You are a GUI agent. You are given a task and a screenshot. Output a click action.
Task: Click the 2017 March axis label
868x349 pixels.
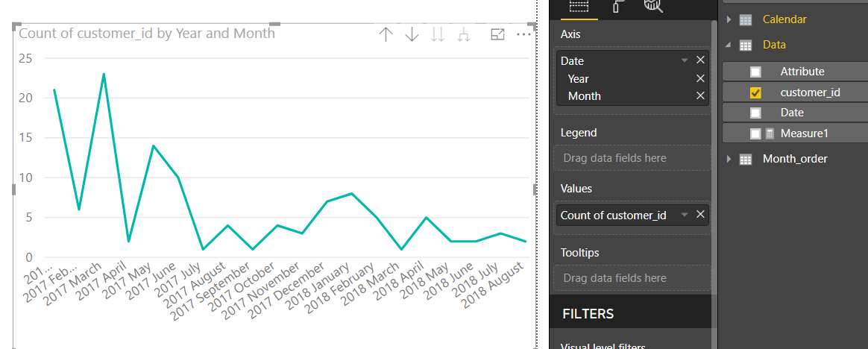tap(74, 282)
